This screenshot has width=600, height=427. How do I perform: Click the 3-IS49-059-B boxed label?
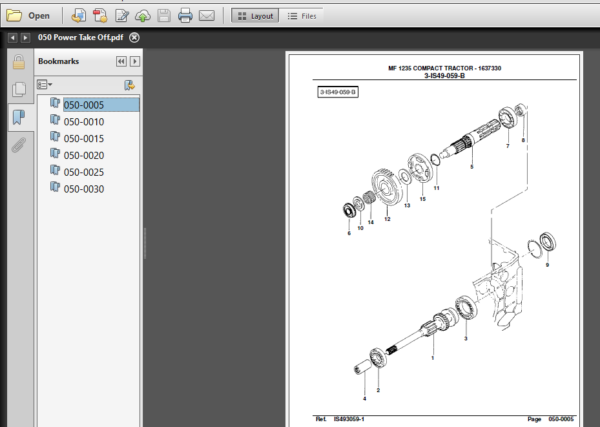pyautogui.click(x=338, y=92)
